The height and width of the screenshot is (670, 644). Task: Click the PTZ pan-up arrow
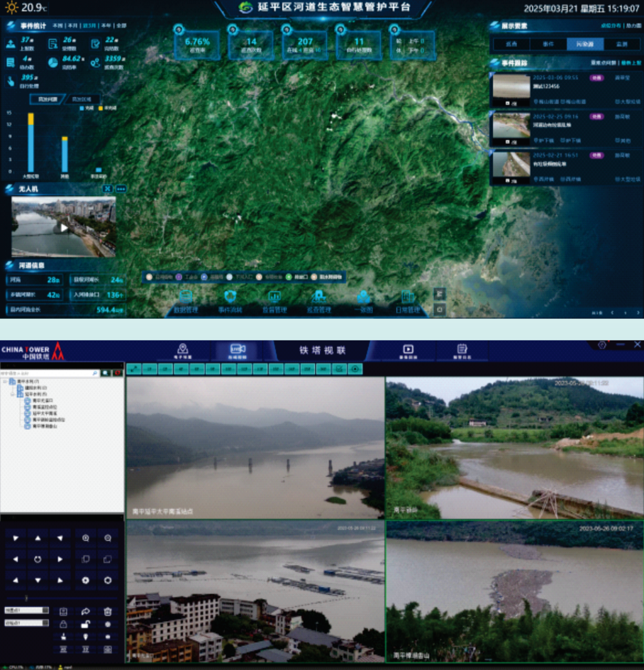[38, 538]
